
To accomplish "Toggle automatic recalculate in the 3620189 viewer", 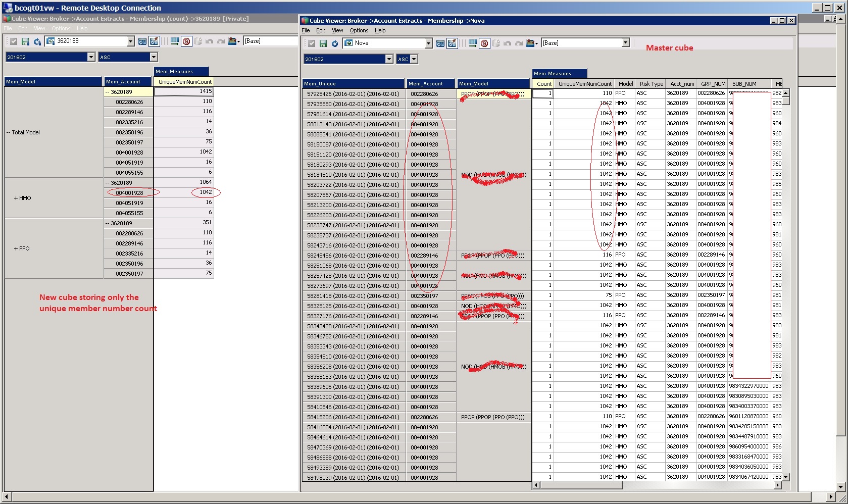I will [154, 41].
